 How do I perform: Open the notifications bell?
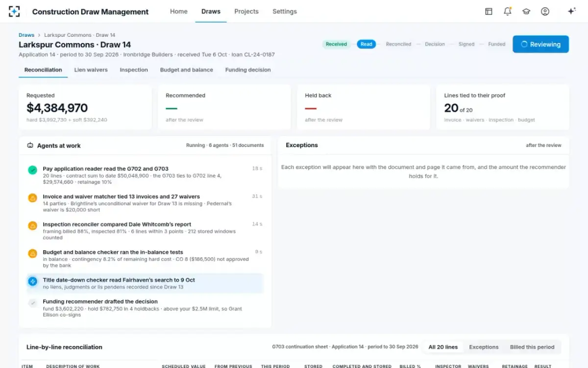point(508,11)
